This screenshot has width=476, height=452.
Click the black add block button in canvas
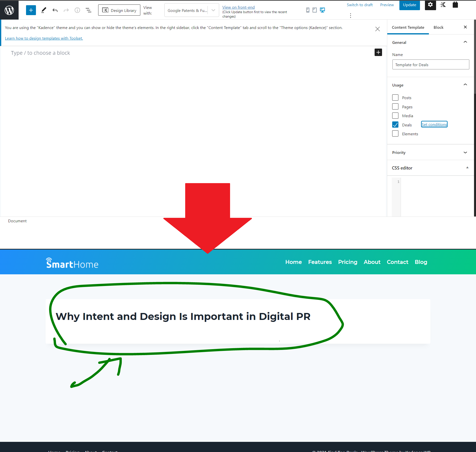click(378, 52)
